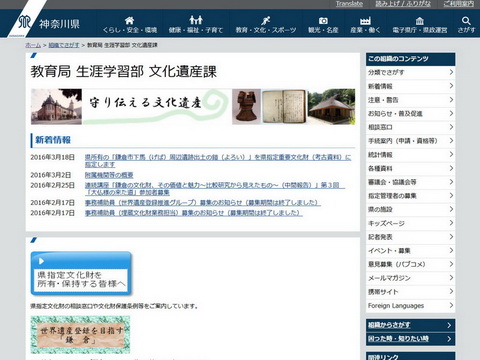Open 記者発表 sidebar item
This screenshot has height=360, width=480.
[x=410, y=237]
